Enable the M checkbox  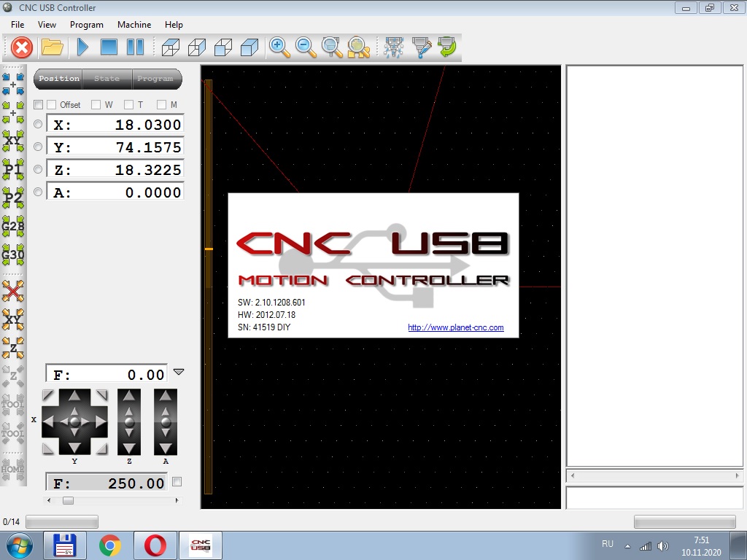(161, 105)
